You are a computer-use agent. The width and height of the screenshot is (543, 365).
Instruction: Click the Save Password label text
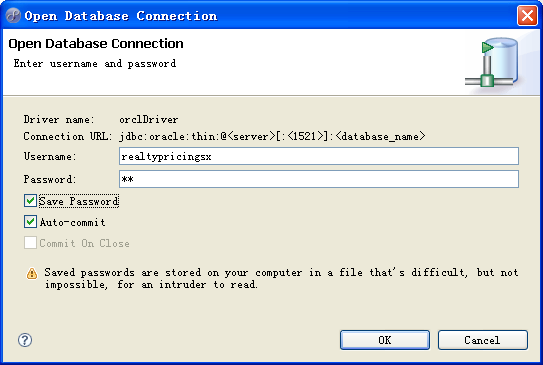click(x=79, y=201)
